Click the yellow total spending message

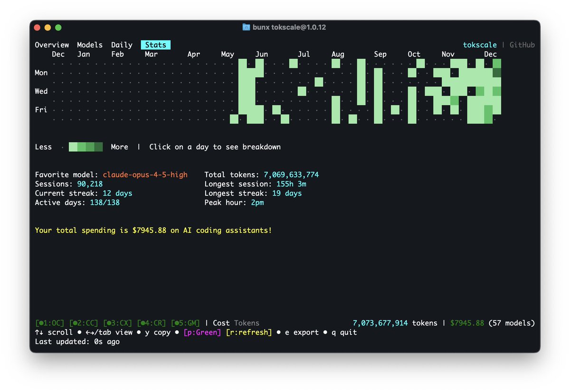click(x=153, y=230)
